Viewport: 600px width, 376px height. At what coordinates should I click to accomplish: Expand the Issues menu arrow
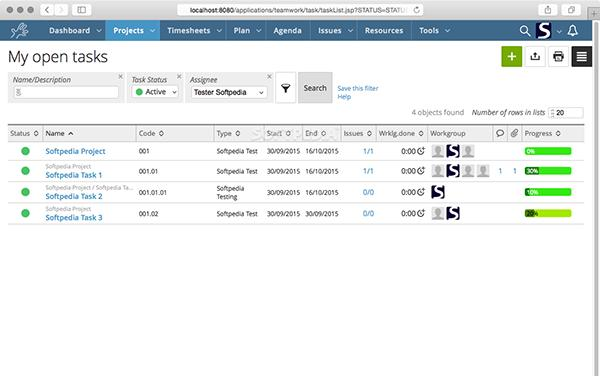(x=350, y=31)
